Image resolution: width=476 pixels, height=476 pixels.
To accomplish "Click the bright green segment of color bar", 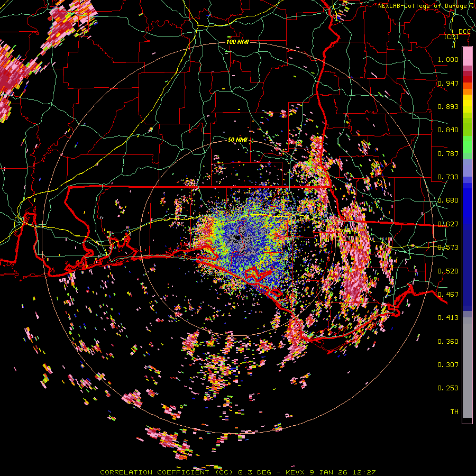I will click(467, 145).
